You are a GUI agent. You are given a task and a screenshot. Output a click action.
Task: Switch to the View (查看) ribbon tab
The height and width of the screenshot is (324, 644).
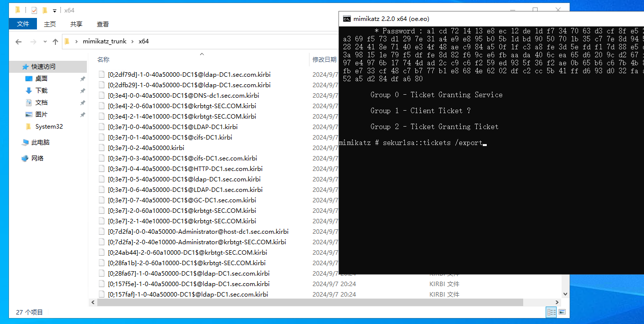103,24
